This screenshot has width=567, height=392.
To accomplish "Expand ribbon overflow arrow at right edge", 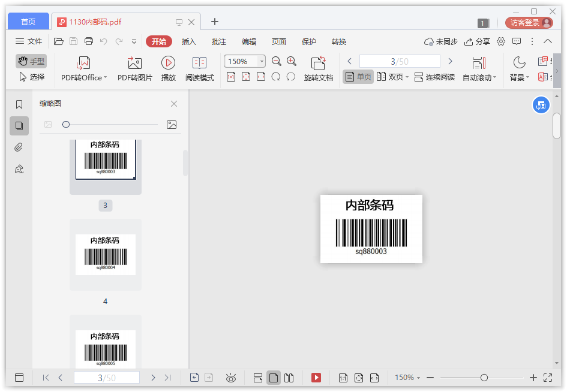I will pos(557,71).
